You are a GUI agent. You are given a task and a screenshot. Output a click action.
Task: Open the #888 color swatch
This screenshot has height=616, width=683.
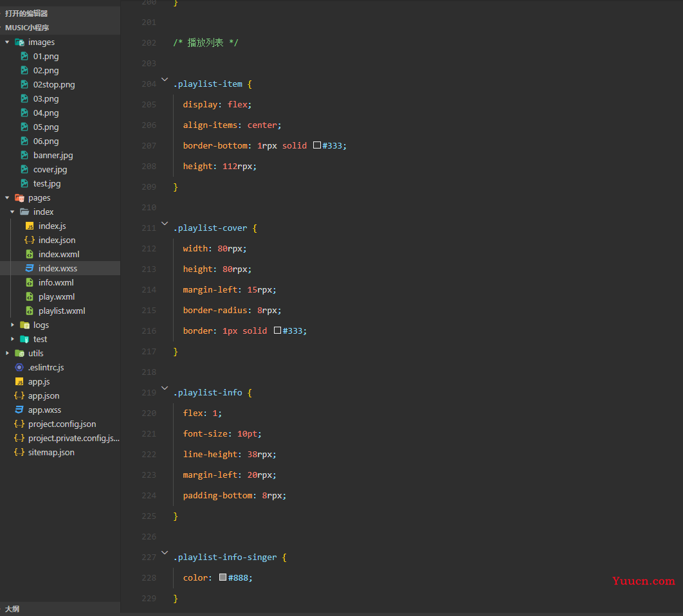[x=223, y=577]
